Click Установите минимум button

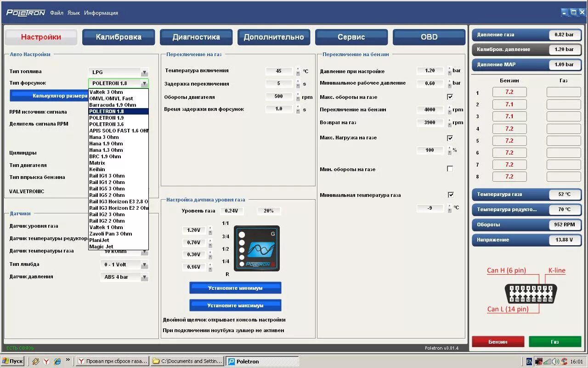pos(235,288)
